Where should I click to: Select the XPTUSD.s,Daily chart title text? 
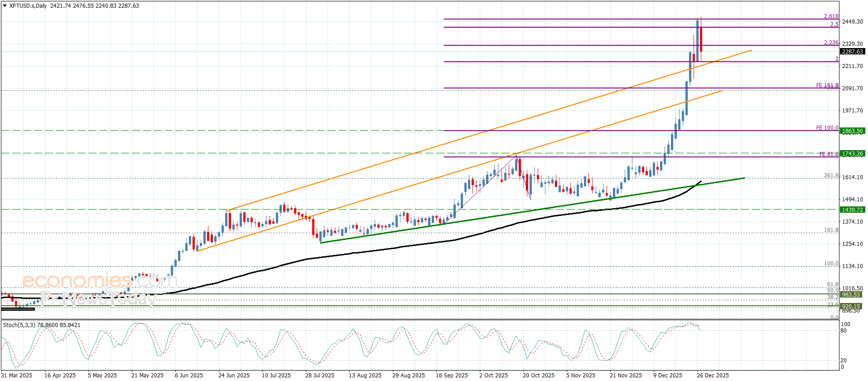tap(28, 6)
